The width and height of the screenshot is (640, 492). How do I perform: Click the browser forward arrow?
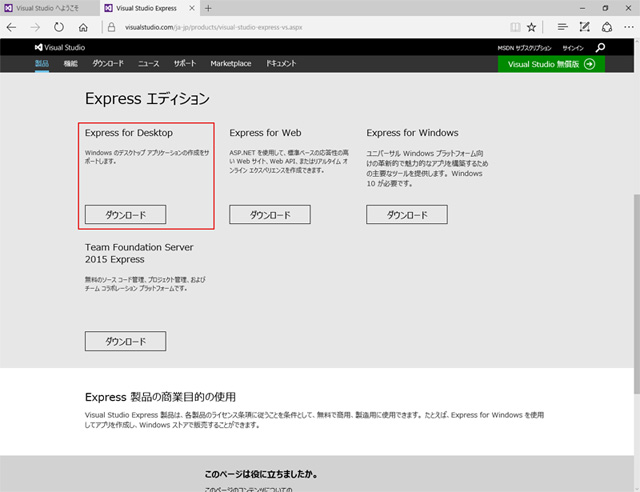coord(35,27)
